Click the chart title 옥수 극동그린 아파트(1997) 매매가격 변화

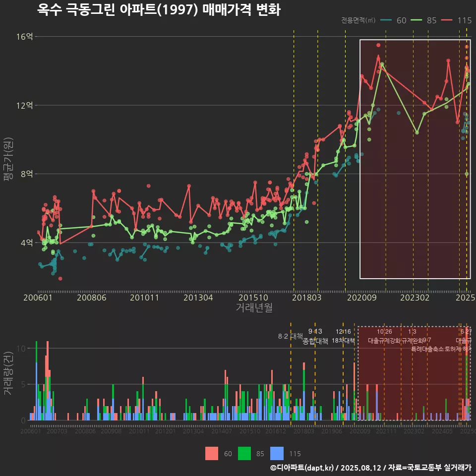[159, 10]
